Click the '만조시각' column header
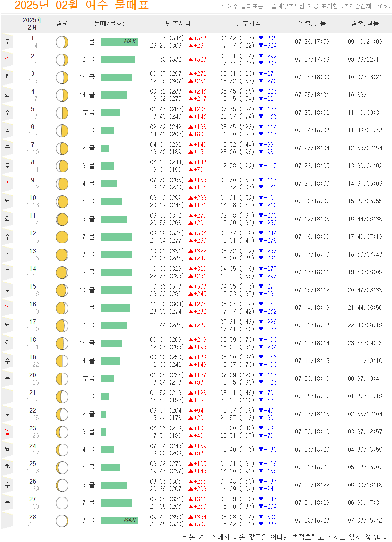This screenshot has height=542, width=392. point(178,23)
